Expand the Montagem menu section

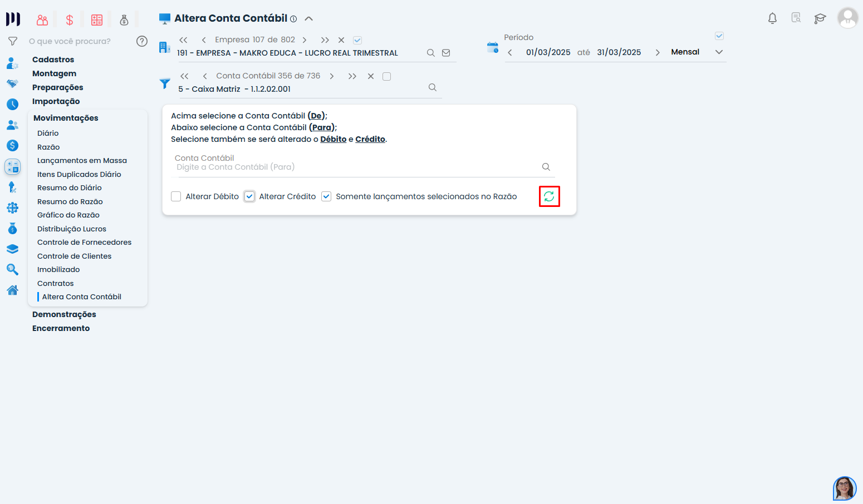click(55, 73)
